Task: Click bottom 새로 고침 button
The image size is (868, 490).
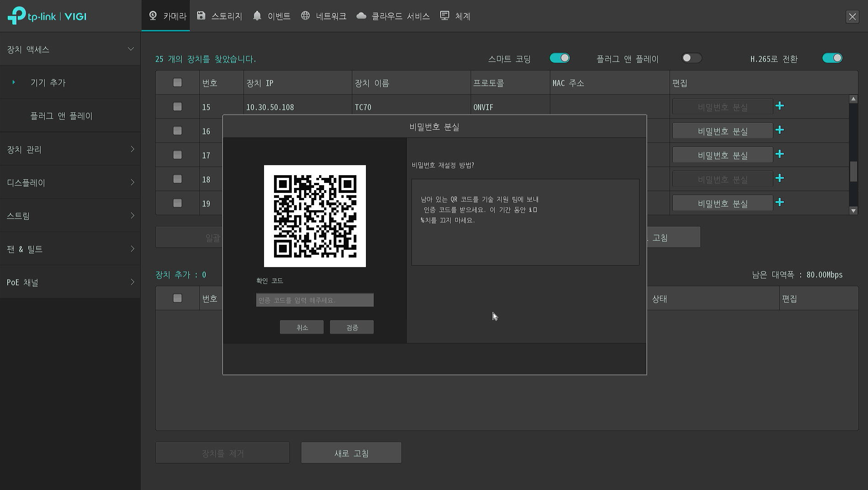Action: [351, 453]
